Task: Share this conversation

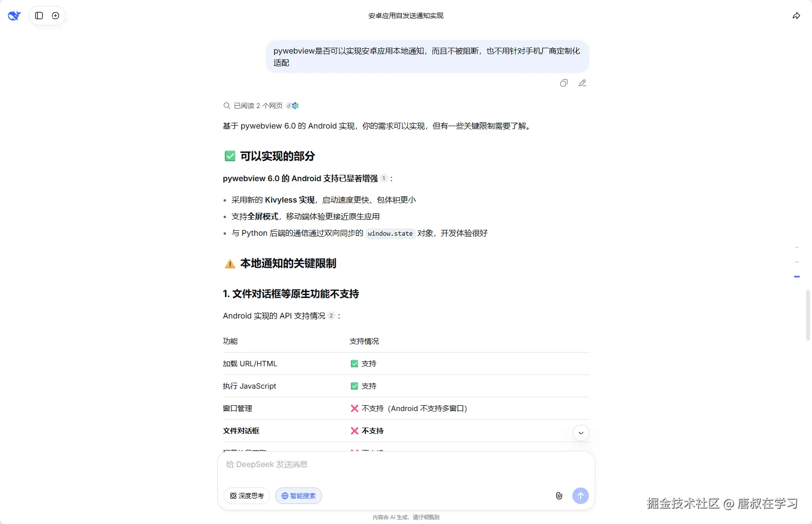Action: point(796,15)
